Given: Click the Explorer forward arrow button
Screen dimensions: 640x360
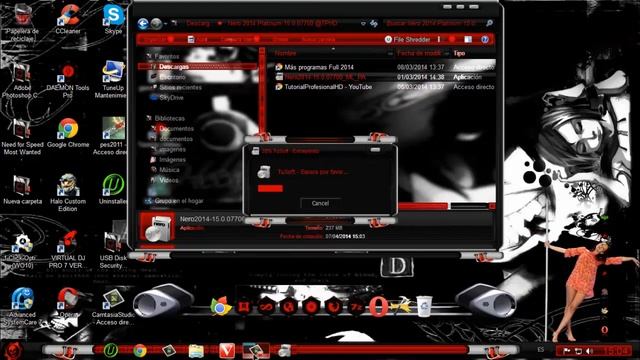Looking at the screenshot, I should pos(156,24).
